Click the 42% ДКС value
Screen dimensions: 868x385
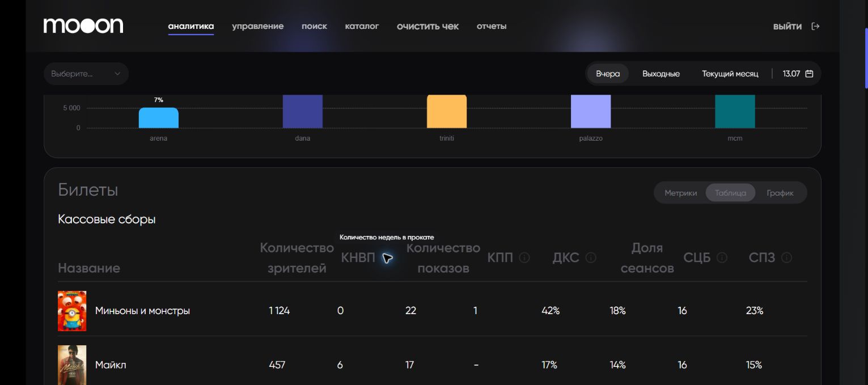coord(551,311)
